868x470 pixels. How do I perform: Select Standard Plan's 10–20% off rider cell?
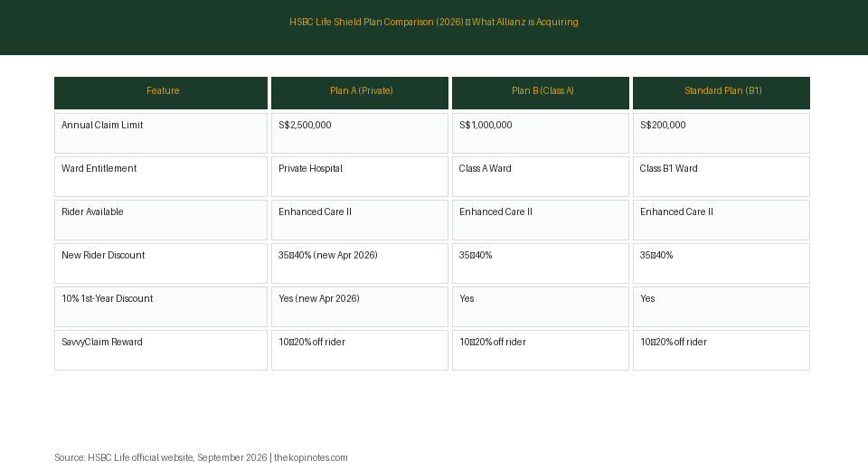[x=722, y=350]
